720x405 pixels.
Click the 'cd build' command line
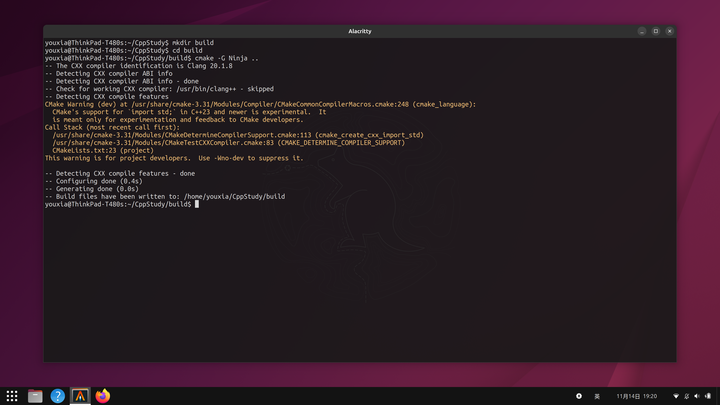[124, 51]
